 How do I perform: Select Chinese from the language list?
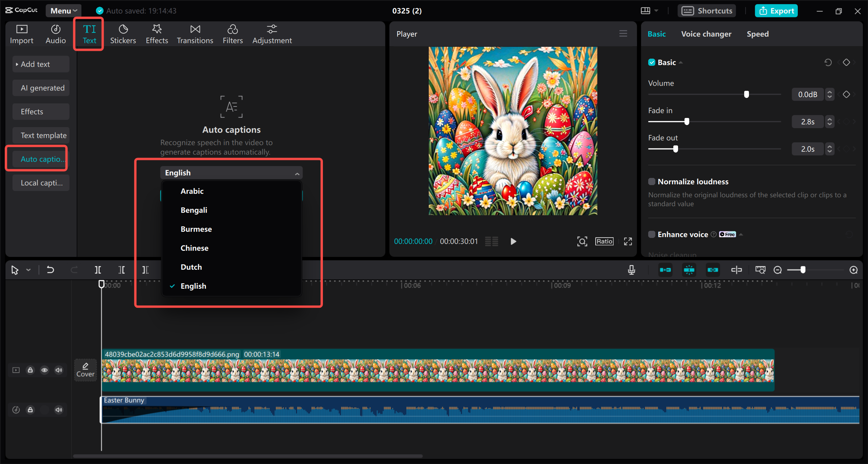pos(194,248)
